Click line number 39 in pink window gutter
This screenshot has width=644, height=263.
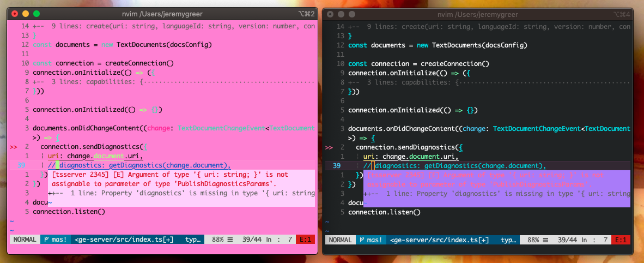21,165
